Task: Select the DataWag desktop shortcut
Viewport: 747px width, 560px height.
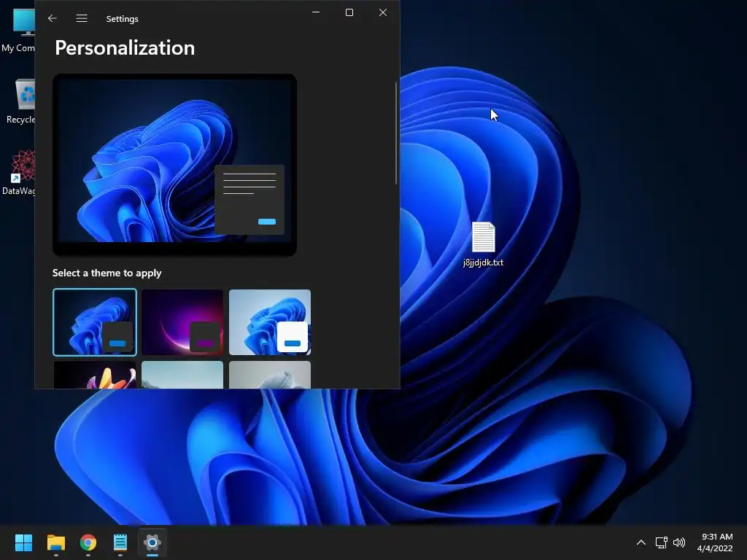Action: 18,172
